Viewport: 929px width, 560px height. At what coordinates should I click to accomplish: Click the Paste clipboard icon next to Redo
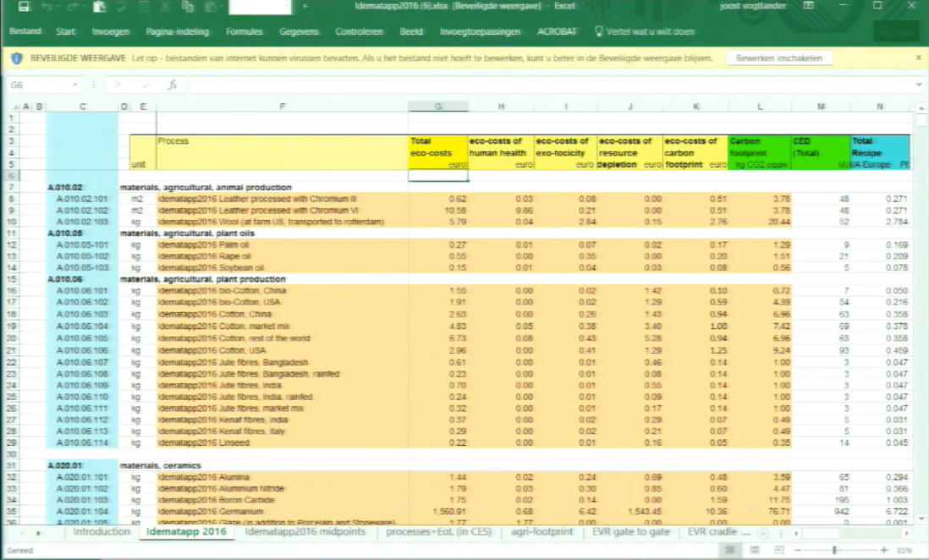(100, 7)
